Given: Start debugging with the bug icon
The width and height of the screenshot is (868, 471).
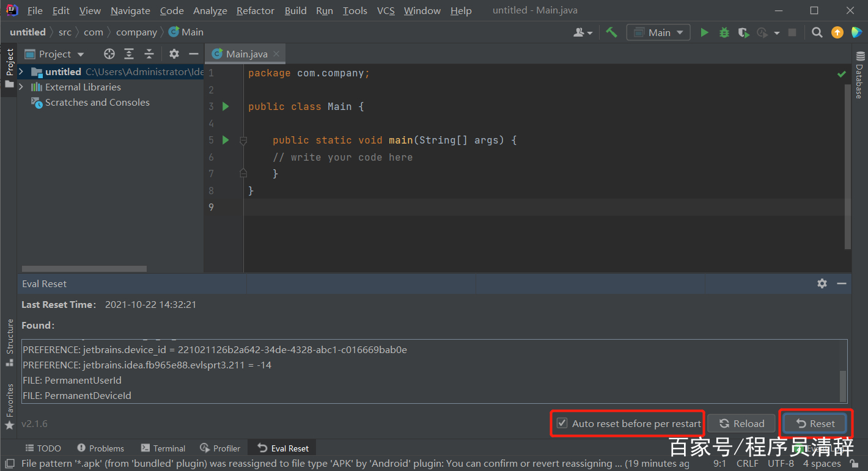Looking at the screenshot, I should (x=724, y=32).
